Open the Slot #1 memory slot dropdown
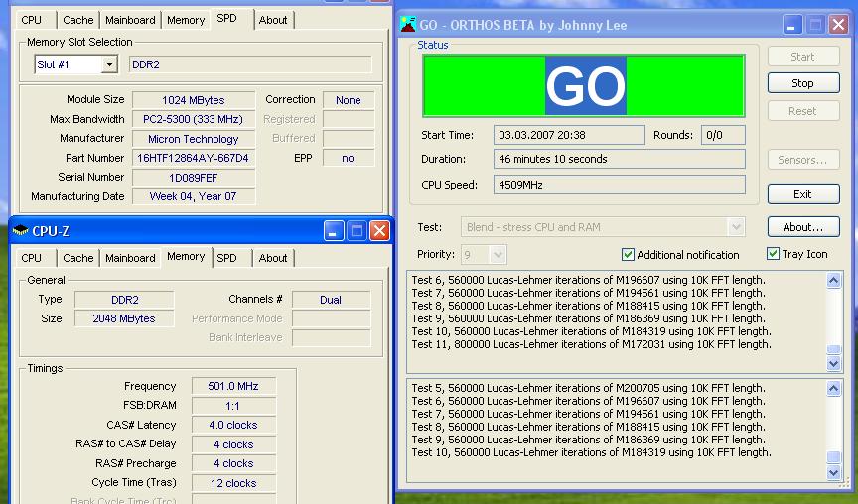The image size is (858, 504). (x=109, y=64)
